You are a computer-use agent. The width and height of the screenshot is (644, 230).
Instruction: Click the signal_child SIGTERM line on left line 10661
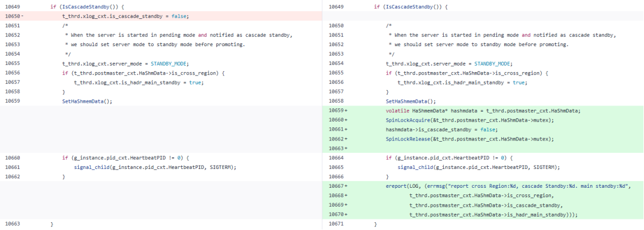[156, 167]
